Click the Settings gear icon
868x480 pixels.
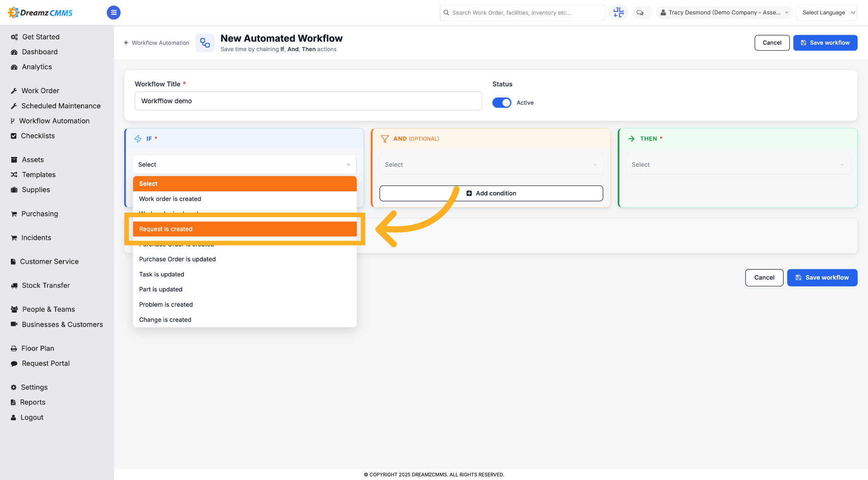click(14, 387)
